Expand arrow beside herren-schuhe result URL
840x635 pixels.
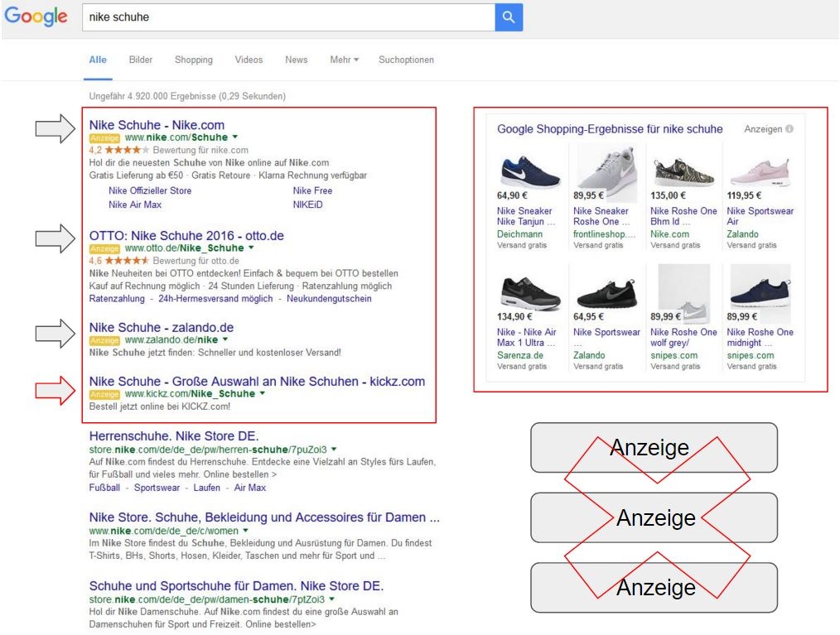point(334,450)
